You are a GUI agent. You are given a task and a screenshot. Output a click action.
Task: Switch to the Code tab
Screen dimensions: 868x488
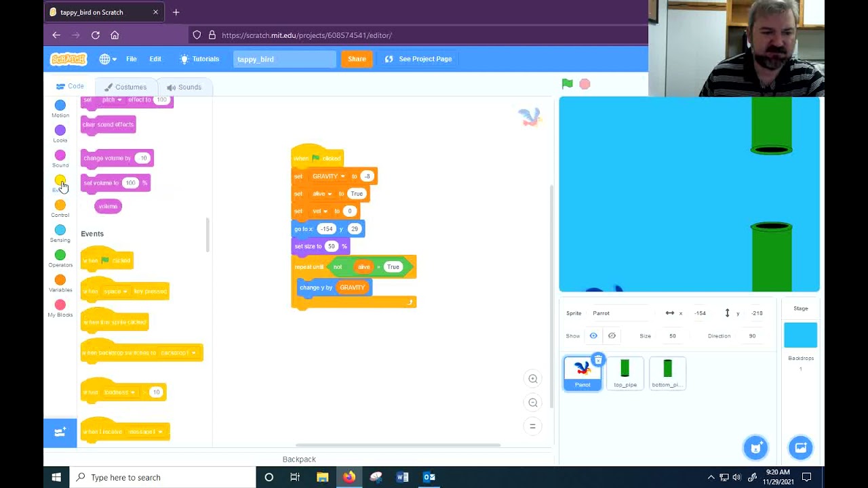click(x=70, y=87)
